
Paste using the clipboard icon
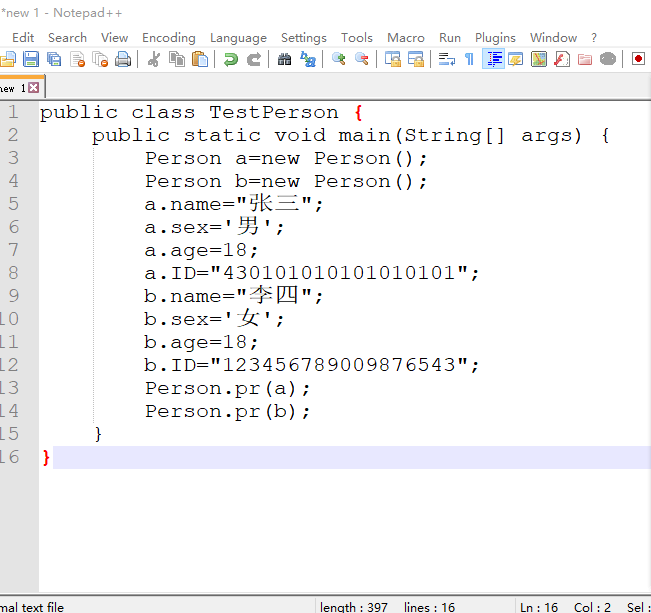pyautogui.click(x=200, y=59)
